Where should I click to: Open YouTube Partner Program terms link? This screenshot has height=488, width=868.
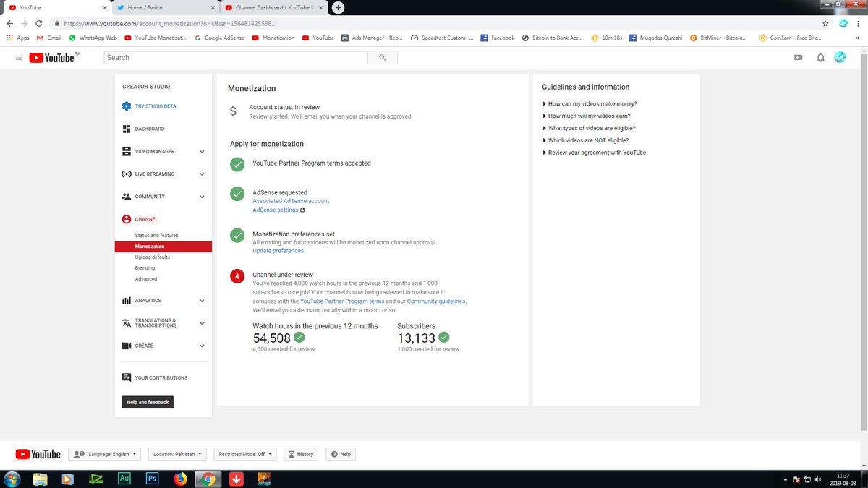pos(342,301)
